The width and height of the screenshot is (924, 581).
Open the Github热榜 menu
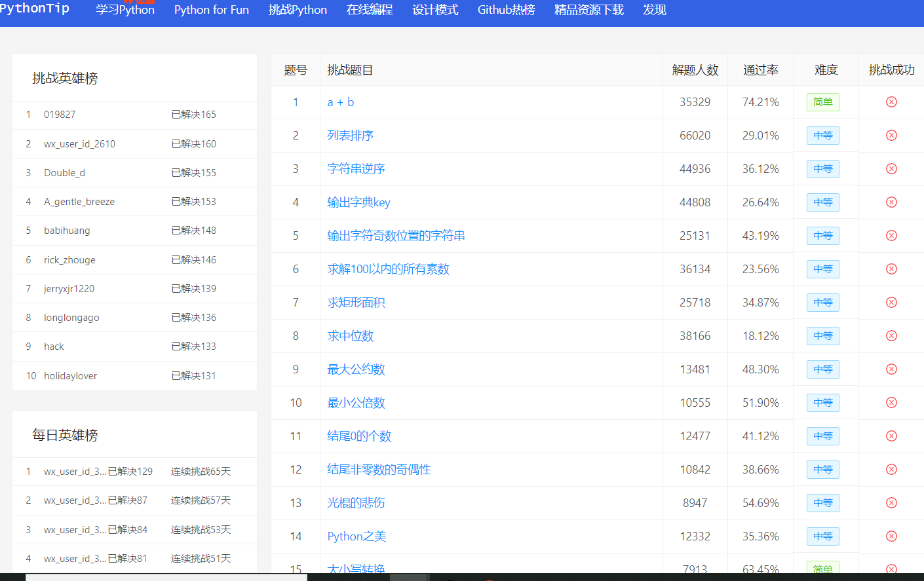[x=506, y=10]
